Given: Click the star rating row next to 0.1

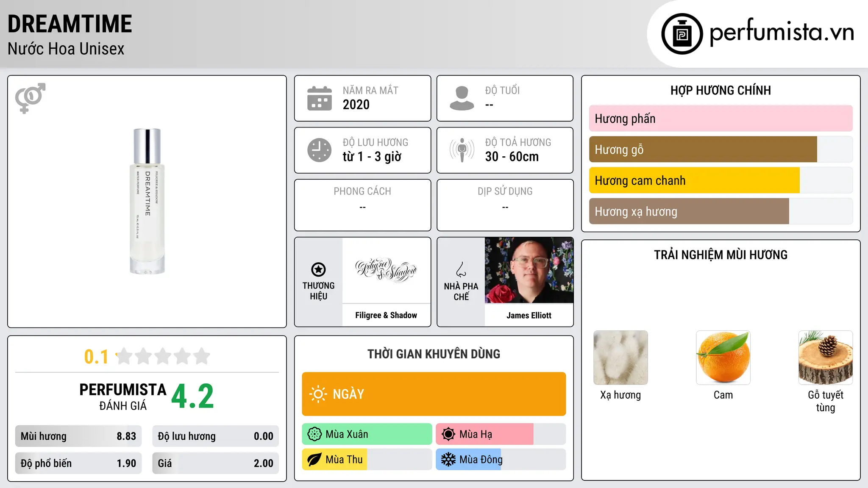Looking at the screenshot, I should tap(163, 356).
